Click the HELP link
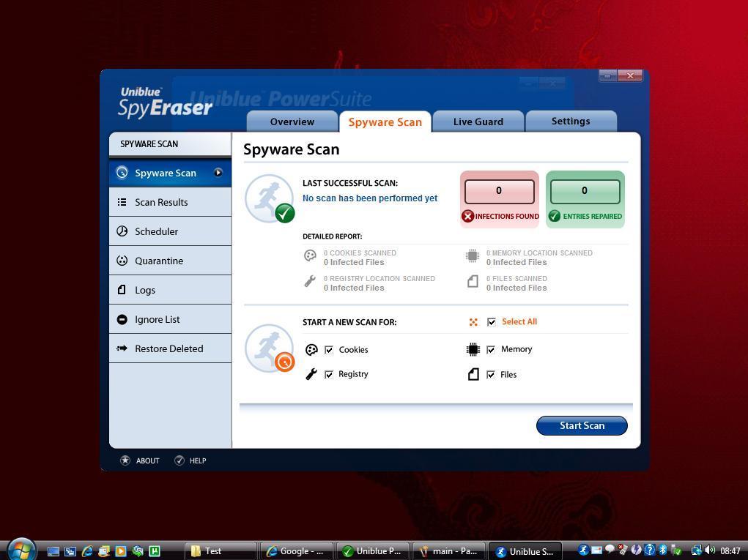This screenshot has width=748, height=560. point(198,461)
